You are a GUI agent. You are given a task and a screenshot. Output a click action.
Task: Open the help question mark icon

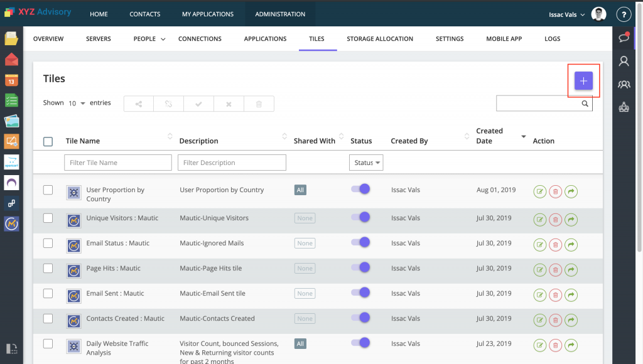click(624, 14)
